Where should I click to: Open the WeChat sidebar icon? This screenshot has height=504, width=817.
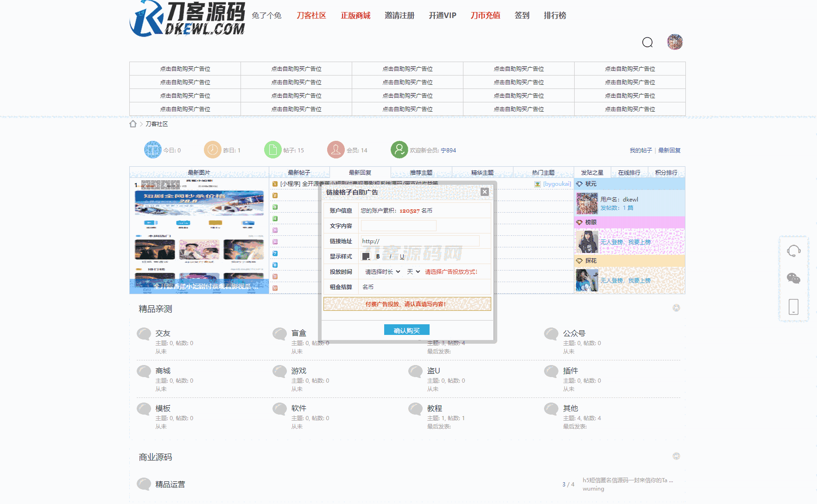pos(793,278)
